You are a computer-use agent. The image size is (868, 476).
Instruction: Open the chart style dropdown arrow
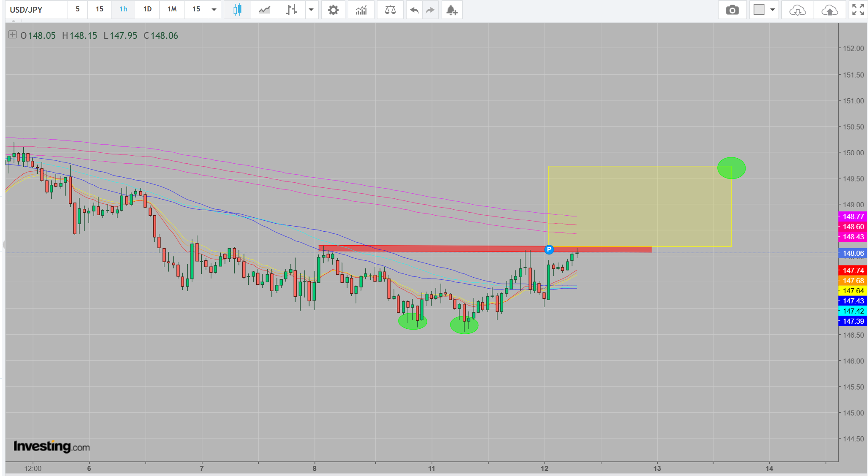click(x=311, y=10)
